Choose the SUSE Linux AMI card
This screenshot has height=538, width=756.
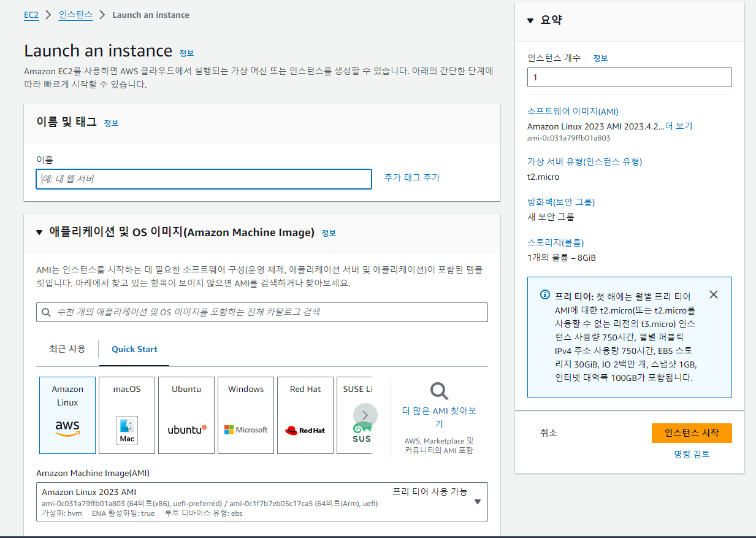354,415
